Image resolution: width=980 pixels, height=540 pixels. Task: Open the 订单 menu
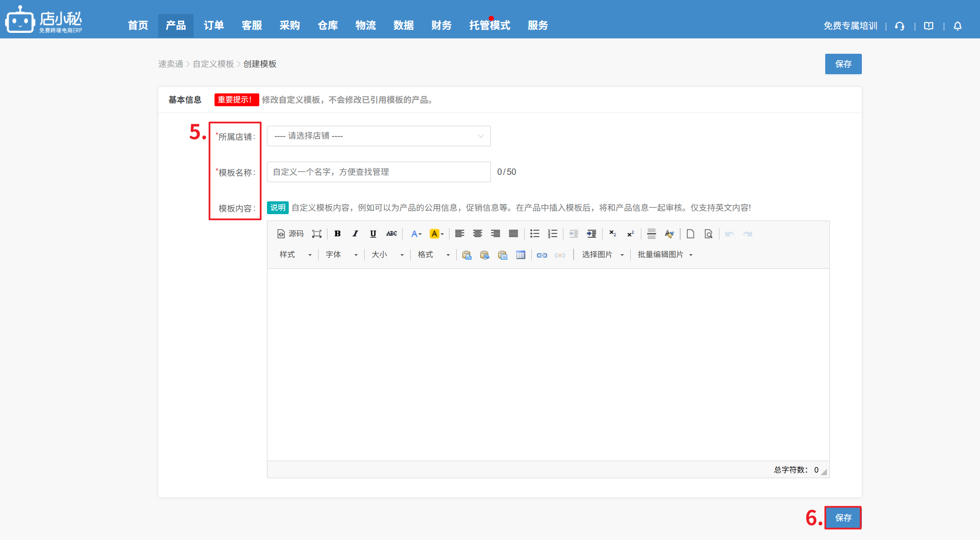tap(214, 26)
